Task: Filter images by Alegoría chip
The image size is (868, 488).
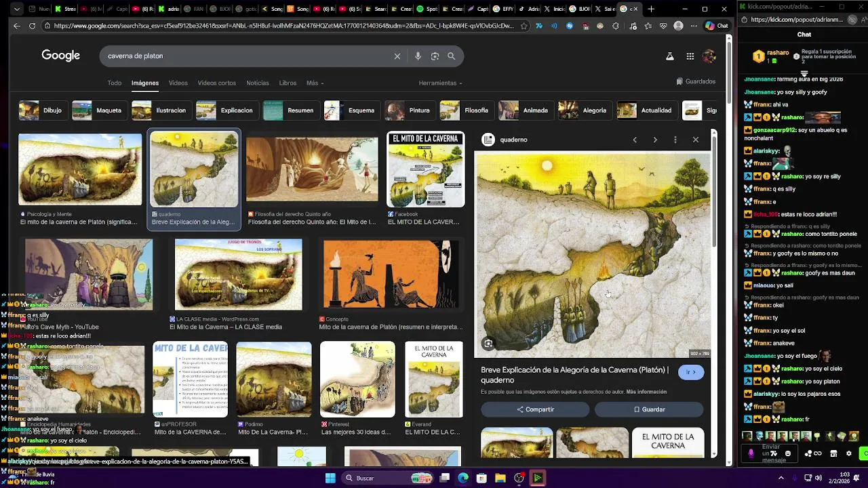Action: coord(585,110)
